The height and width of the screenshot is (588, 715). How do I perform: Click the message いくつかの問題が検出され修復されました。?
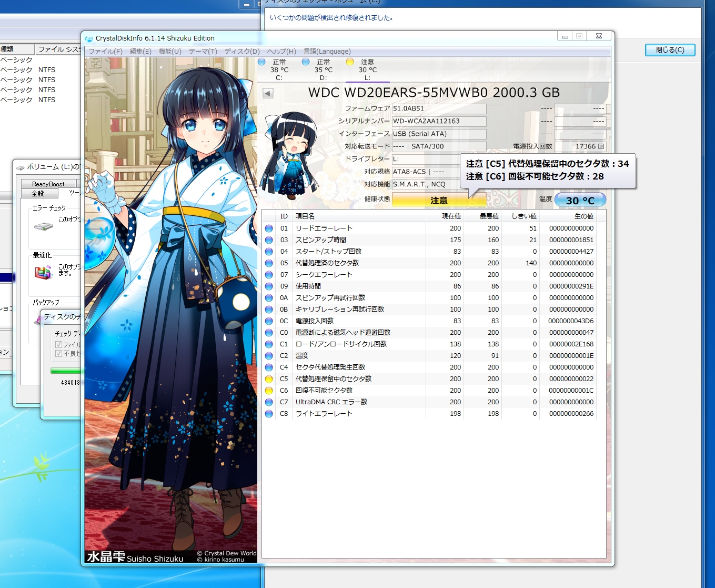(331, 18)
